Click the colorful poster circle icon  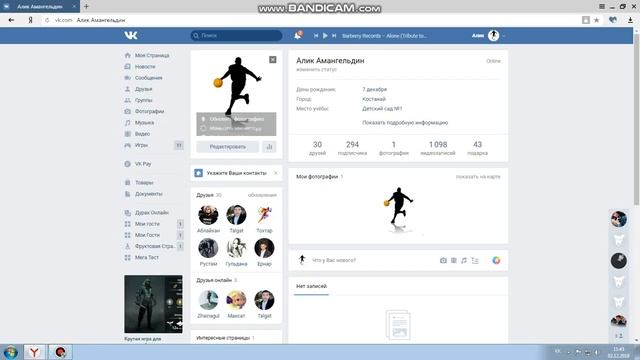coord(496,260)
